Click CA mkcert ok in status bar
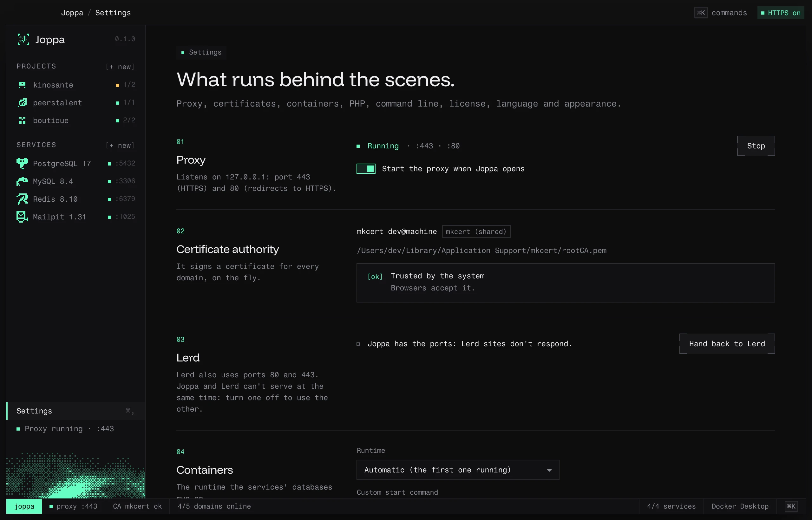This screenshot has width=812, height=520. (x=137, y=506)
